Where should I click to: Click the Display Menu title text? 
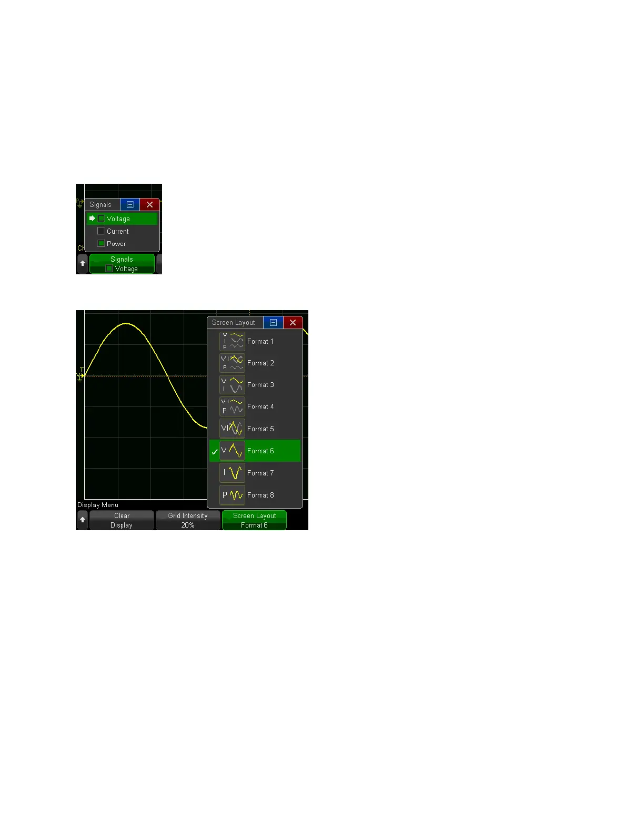pyautogui.click(x=98, y=505)
